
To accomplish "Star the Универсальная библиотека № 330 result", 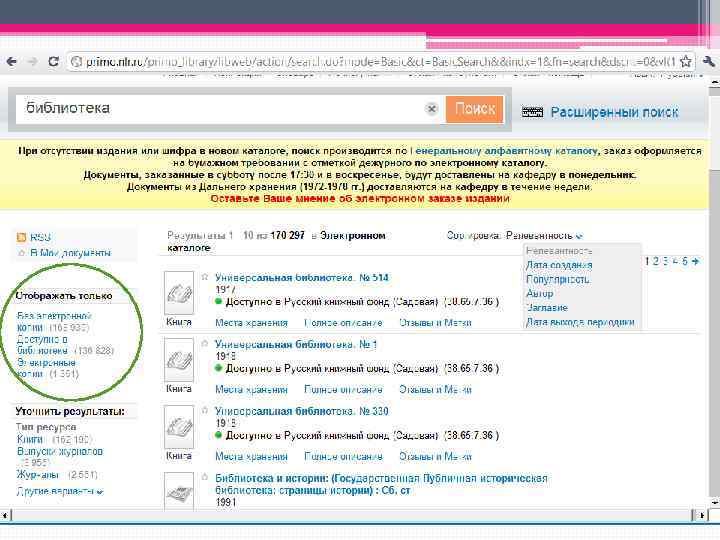I will tap(205, 411).
